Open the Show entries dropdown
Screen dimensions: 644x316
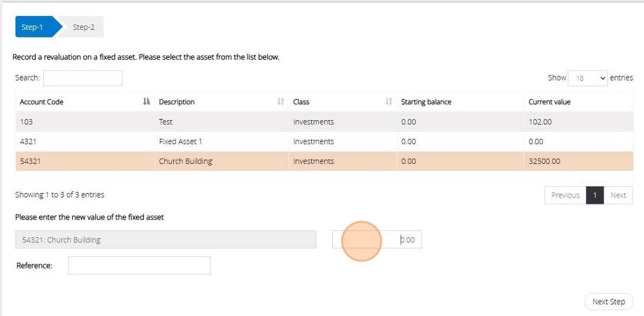(587, 78)
